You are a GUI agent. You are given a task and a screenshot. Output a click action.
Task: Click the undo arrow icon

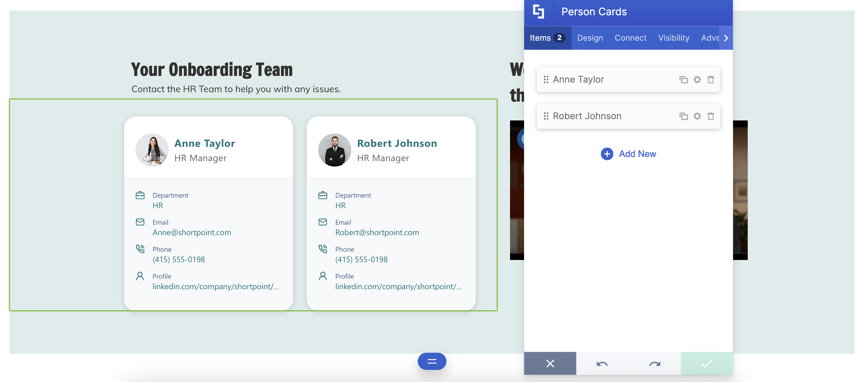(x=602, y=364)
